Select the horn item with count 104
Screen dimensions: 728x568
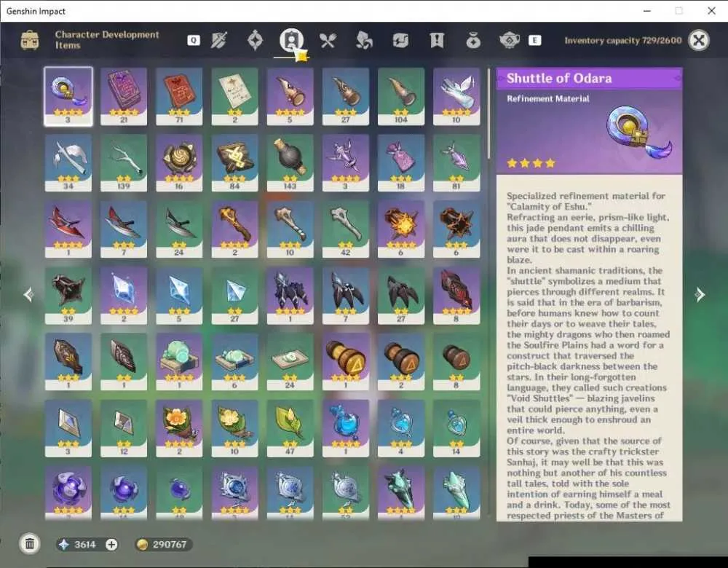401,97
